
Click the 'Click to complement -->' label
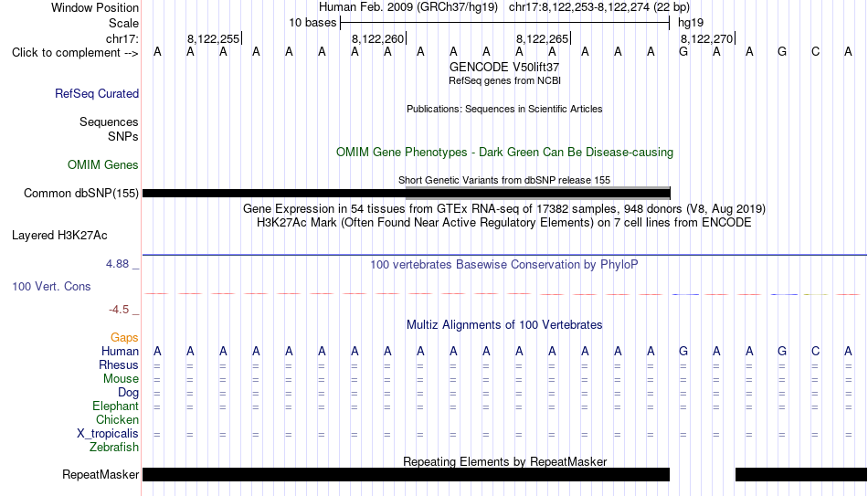(75, 53)
